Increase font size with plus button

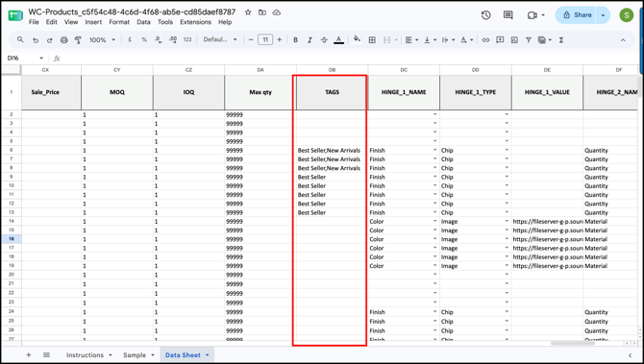(x=280, y=39)
